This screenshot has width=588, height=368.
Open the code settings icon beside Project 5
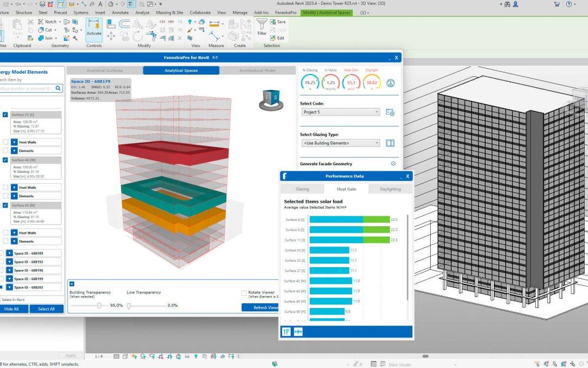click(390, 112)
